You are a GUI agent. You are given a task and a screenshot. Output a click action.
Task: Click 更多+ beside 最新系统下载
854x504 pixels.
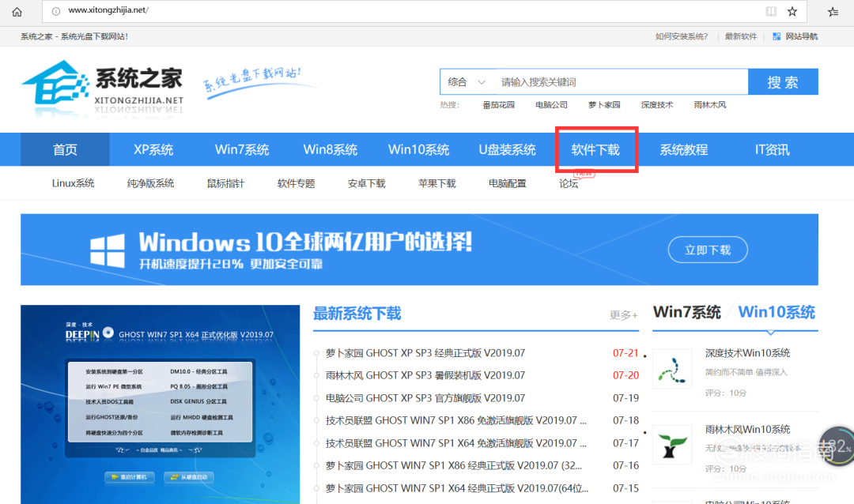point(624,314)
